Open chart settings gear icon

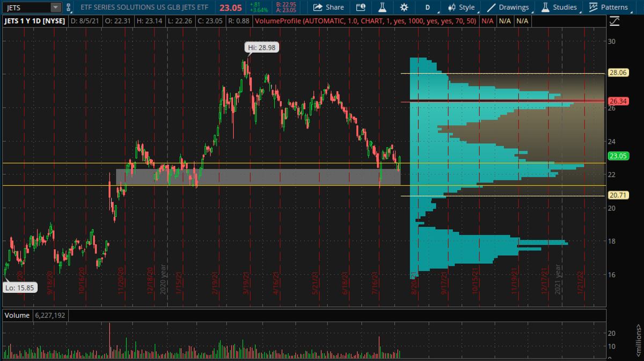pyautogui.click(x=404, y=8)
